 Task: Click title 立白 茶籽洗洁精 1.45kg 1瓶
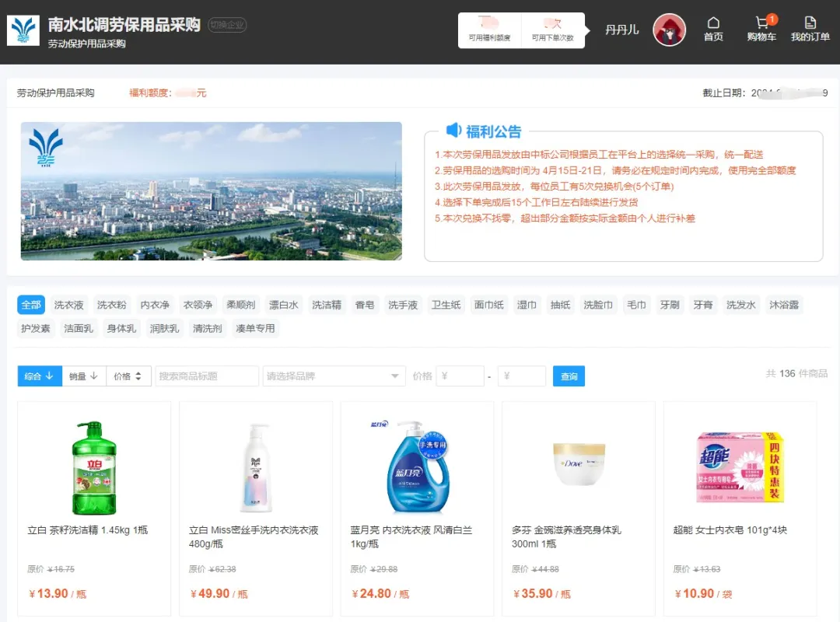88,529
